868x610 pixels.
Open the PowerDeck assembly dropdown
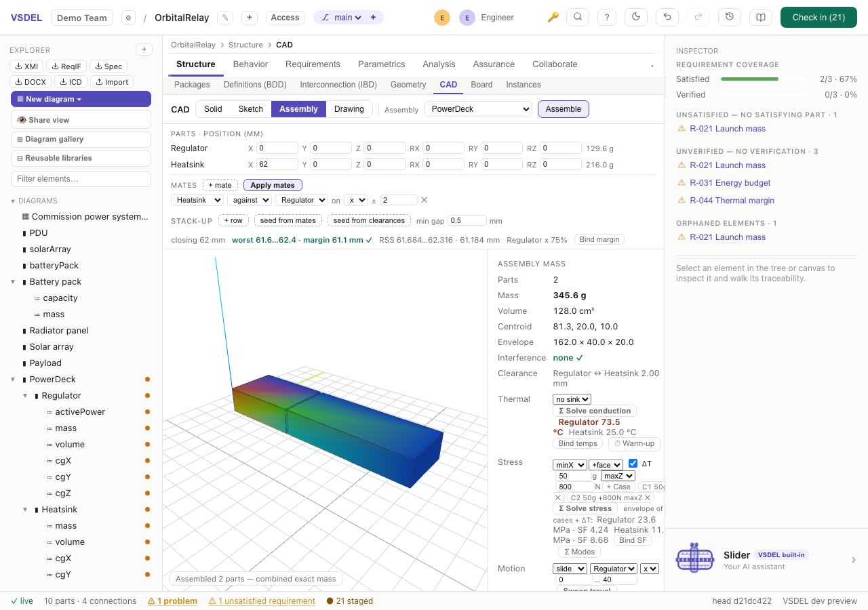[479, 109]
